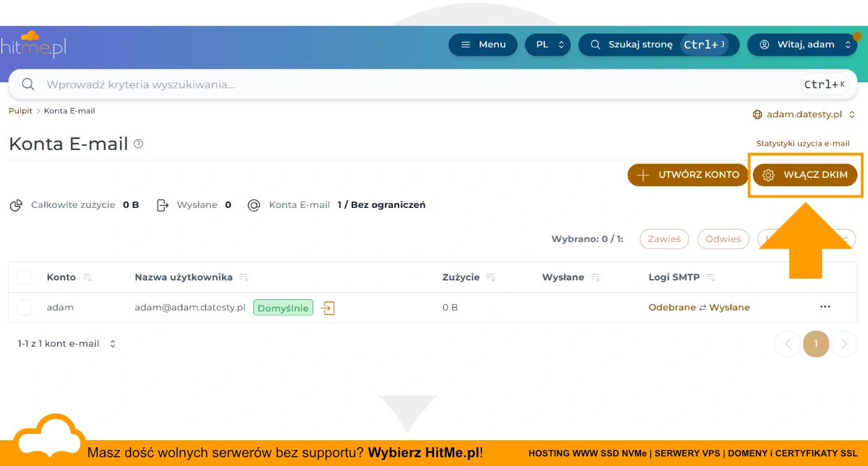Viewport: 868px width, 466px height.
Task: Sort table by Zużycie column
Action: (x=469, y=277)
